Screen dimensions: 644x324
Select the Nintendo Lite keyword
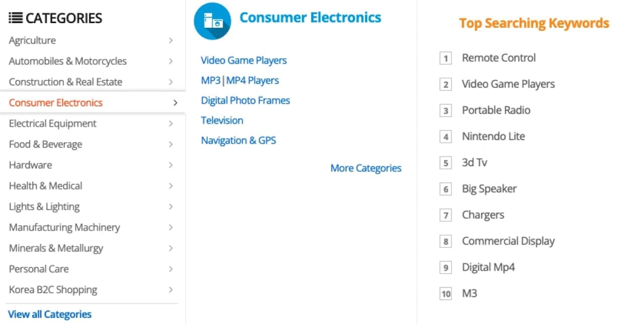click(493, 136)
